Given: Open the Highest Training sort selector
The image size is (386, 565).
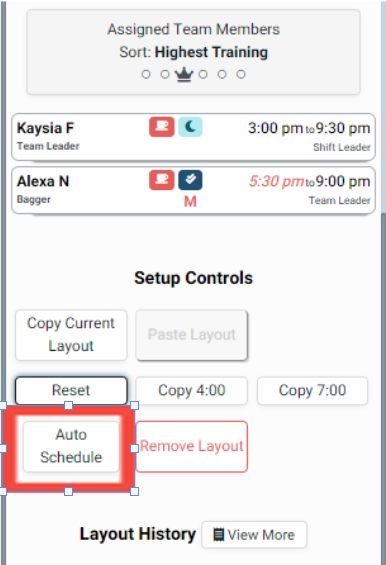Looking at the screenshot, I should pyautogui.click(x=211, y=52).
